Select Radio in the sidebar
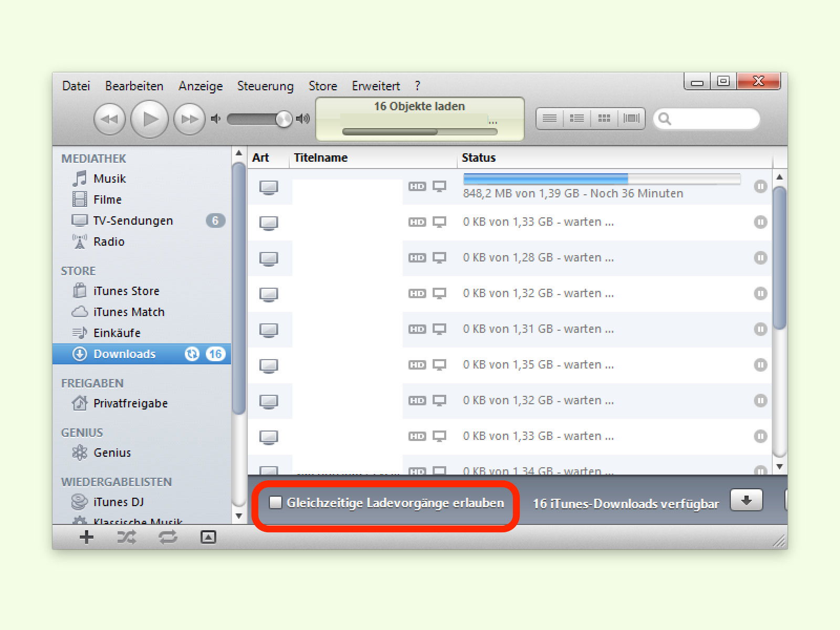 point(142,241)
